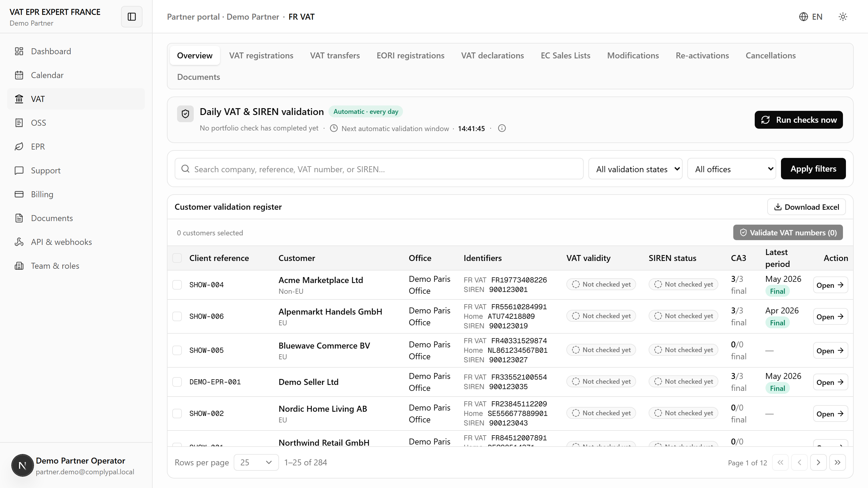Select the VAT sidebar entry
Image resolution: width=868 pixels, height=488 pixels.
[76, 99]
